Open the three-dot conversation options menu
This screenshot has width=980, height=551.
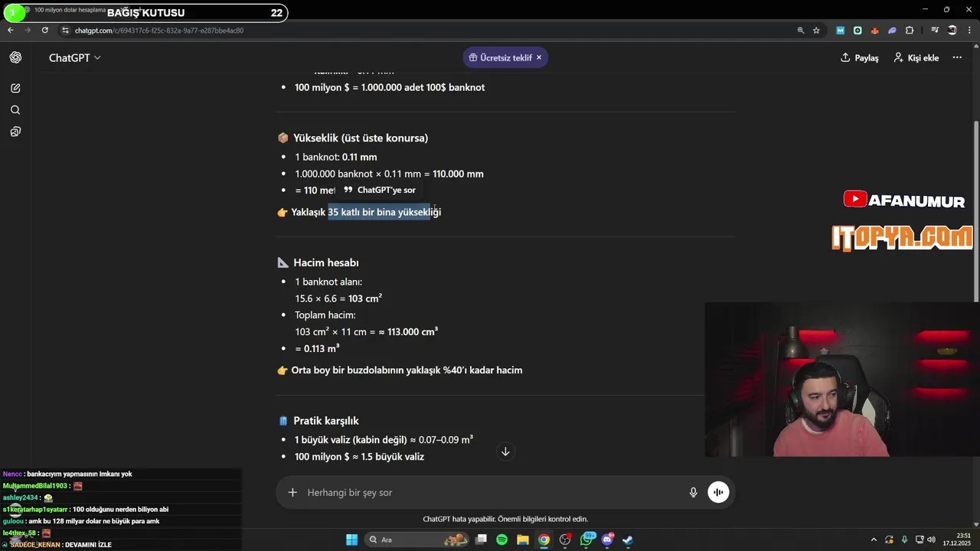pos(957,58)
